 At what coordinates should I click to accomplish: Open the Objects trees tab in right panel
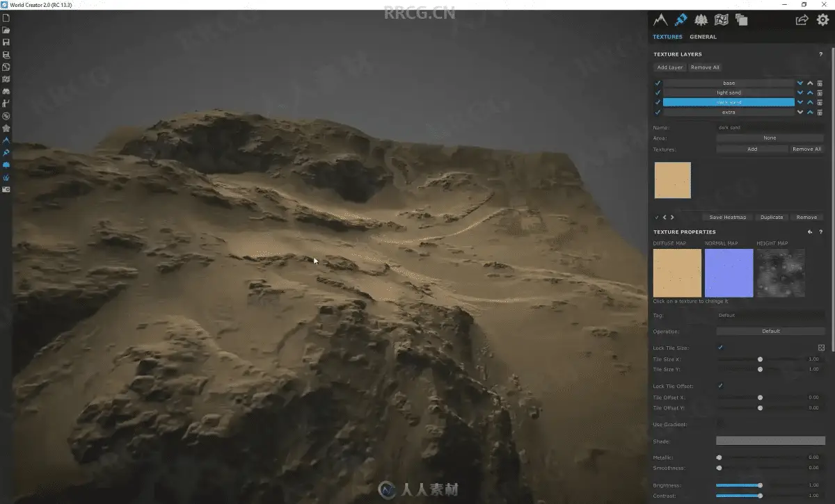701,20
